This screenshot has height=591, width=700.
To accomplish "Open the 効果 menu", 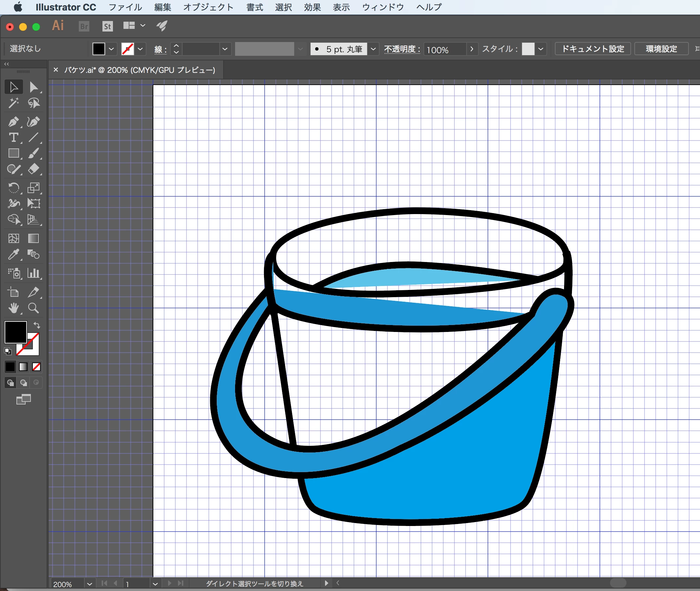I will pos(312,7).
